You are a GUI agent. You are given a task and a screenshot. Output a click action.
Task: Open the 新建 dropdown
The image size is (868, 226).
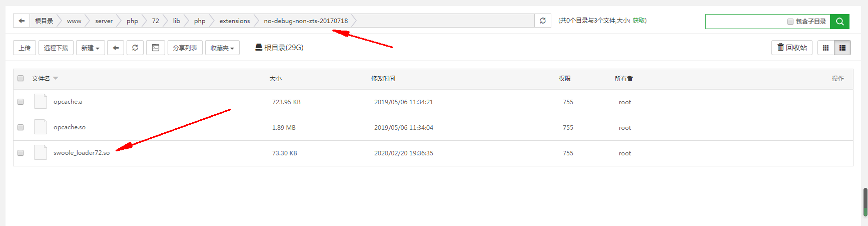pyautogui.click(x=91, y=48)
